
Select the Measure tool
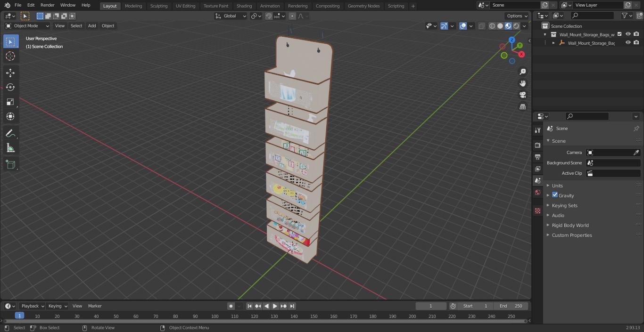[x=10, y=148]
